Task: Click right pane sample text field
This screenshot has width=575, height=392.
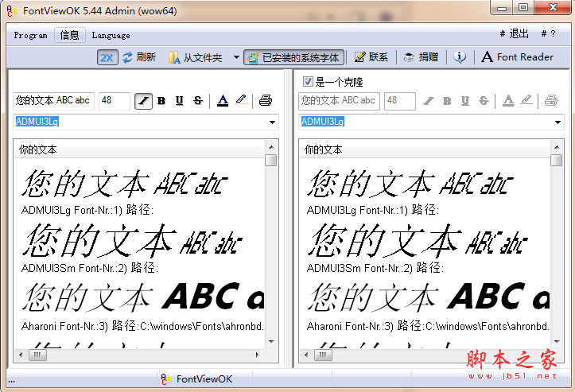Action: [x=339, y=101]
